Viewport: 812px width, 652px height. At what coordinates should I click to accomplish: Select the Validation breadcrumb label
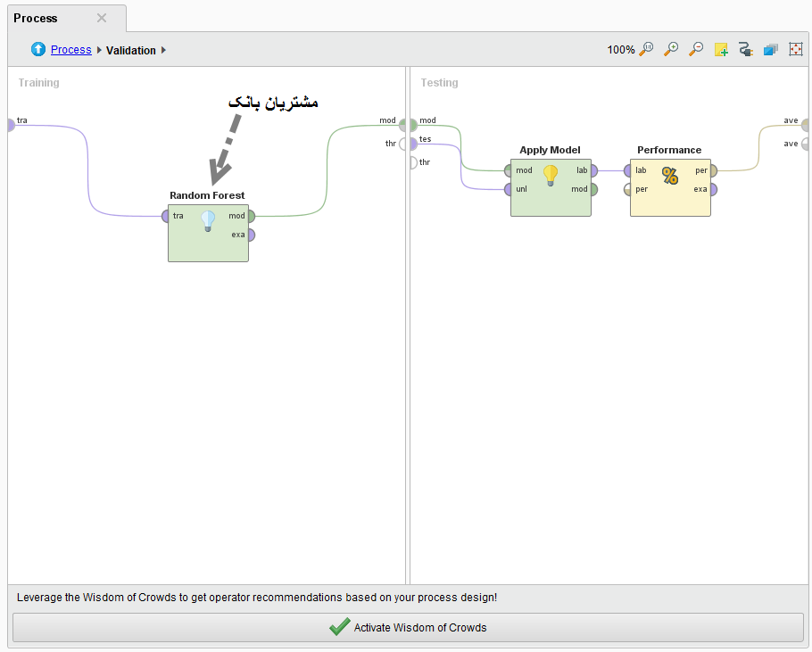pos(131,50)
